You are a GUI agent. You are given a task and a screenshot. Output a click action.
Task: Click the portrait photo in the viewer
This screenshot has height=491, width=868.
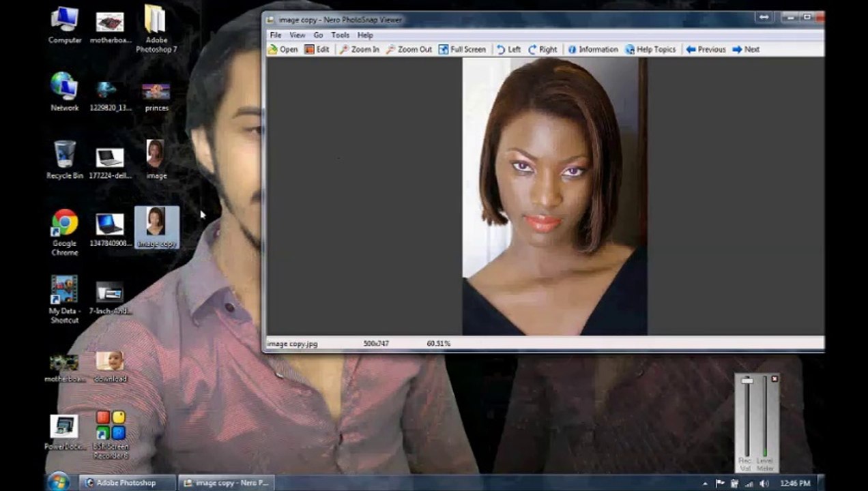[x=555, y=196]
